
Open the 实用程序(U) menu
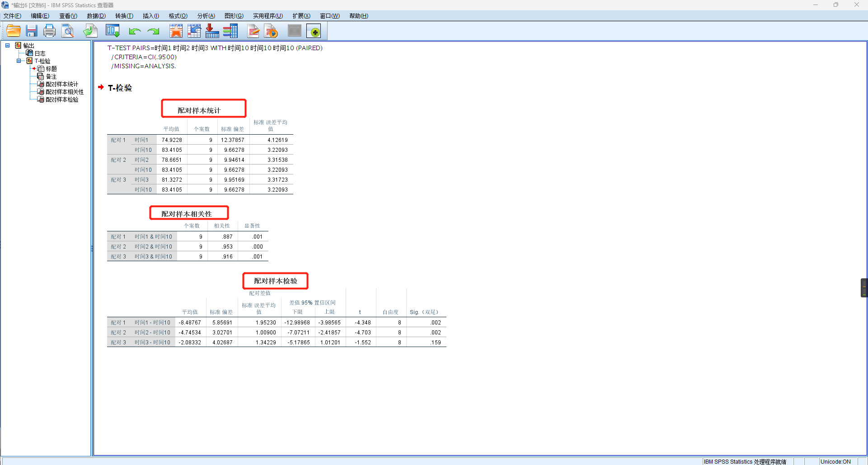[x=268, y=16]
